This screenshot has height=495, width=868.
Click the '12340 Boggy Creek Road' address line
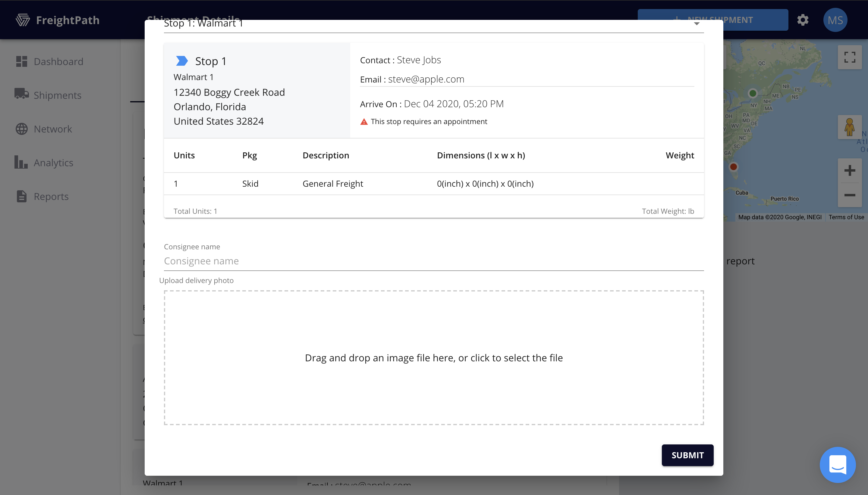pyautogui.click(x=229, y=92)
